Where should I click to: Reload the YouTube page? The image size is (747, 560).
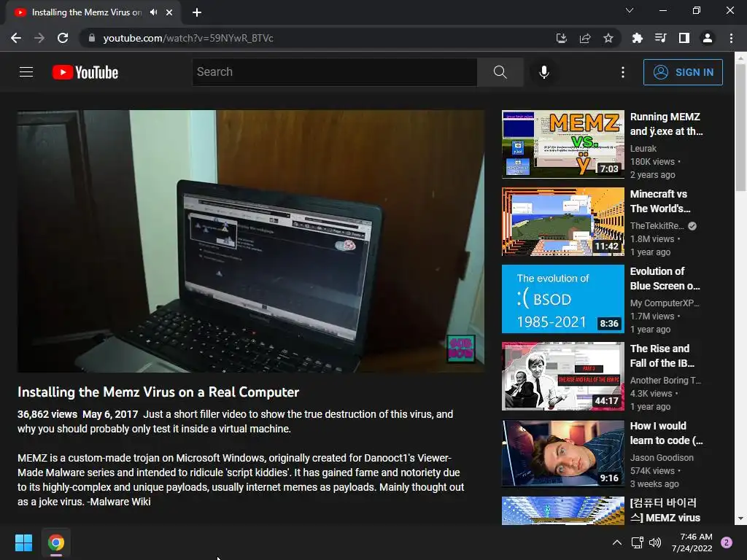[x=63, y=38]
